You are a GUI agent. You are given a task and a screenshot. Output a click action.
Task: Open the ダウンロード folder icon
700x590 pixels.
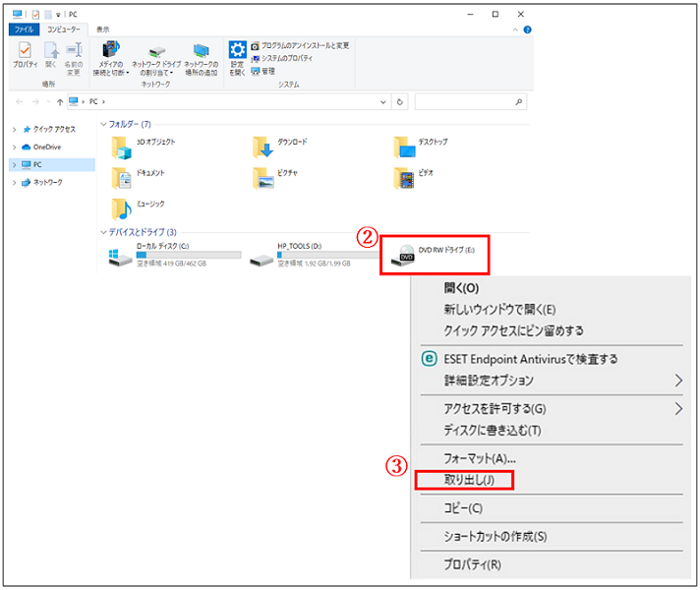click(262, 146)
